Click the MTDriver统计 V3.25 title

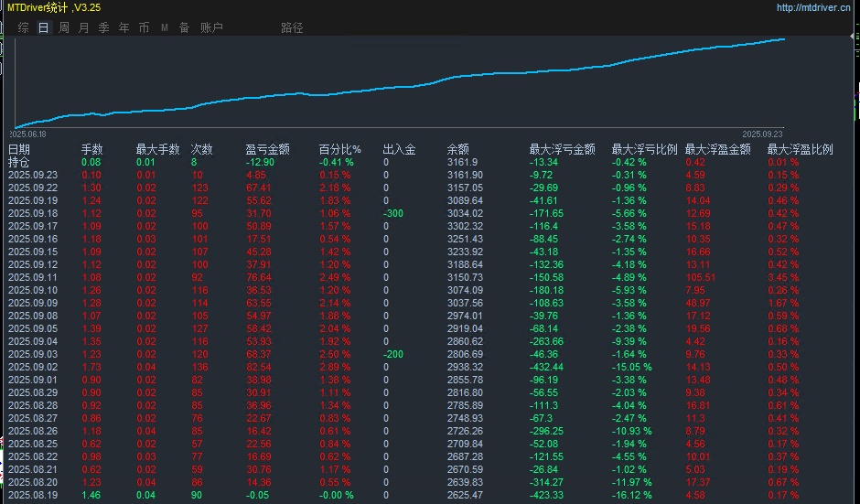pyautogui.click(x=54, y=7)
